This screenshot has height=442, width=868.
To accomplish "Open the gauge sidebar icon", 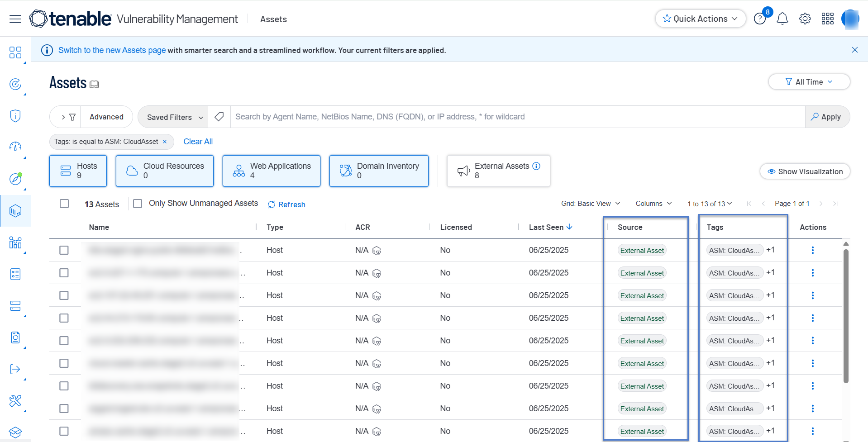I will pos(15,147).
